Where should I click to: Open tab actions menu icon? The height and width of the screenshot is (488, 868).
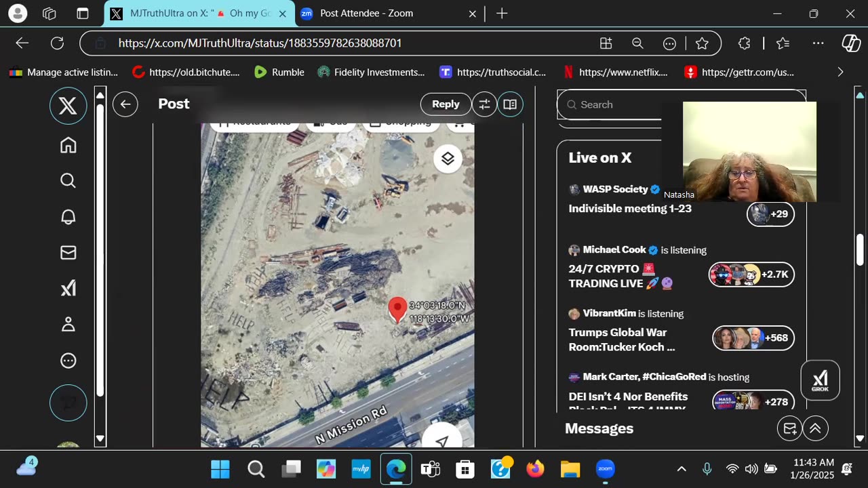[83, 13]
